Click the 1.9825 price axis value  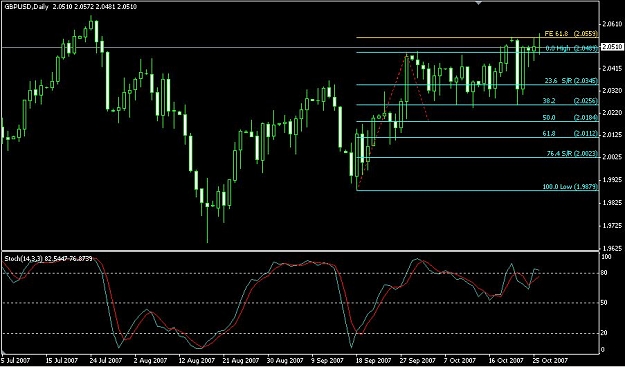coord(613,203)
